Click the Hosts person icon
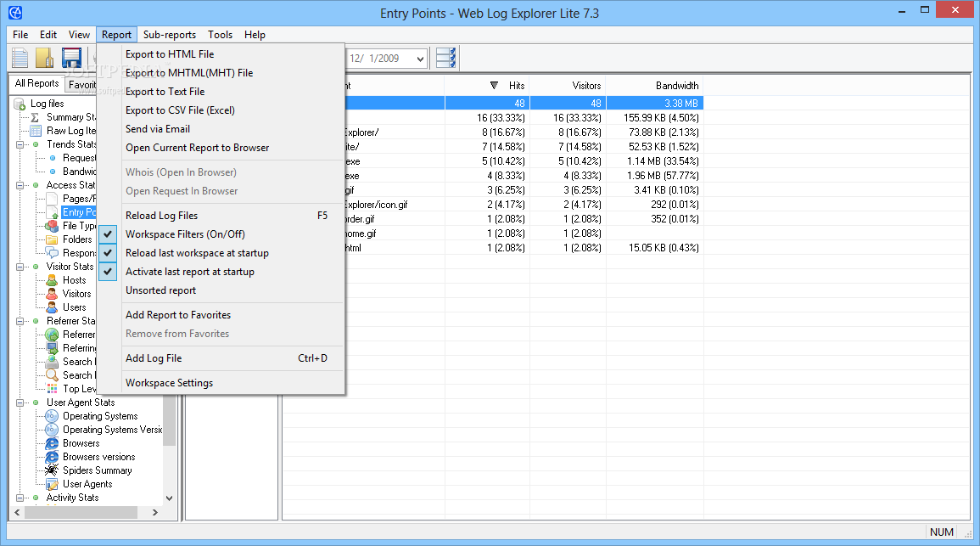Image resolution: width=980 pixels, height=546 pixels. click(x=53, y=280)
